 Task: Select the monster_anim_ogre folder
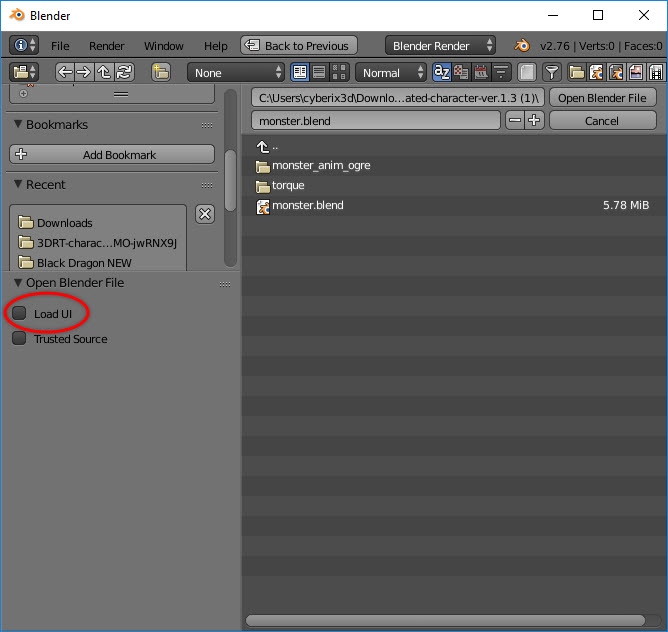click(454, 166)
